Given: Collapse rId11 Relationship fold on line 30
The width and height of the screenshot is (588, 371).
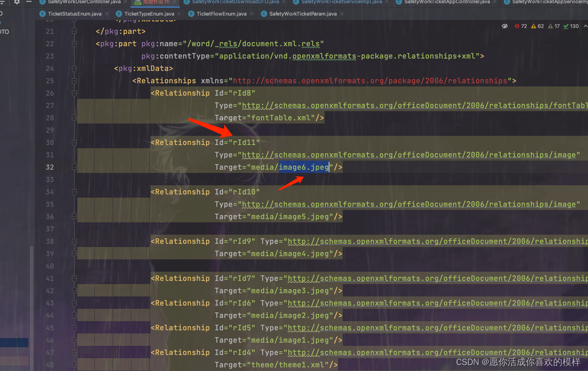Looking at the screenshot, I should (73, 143).
